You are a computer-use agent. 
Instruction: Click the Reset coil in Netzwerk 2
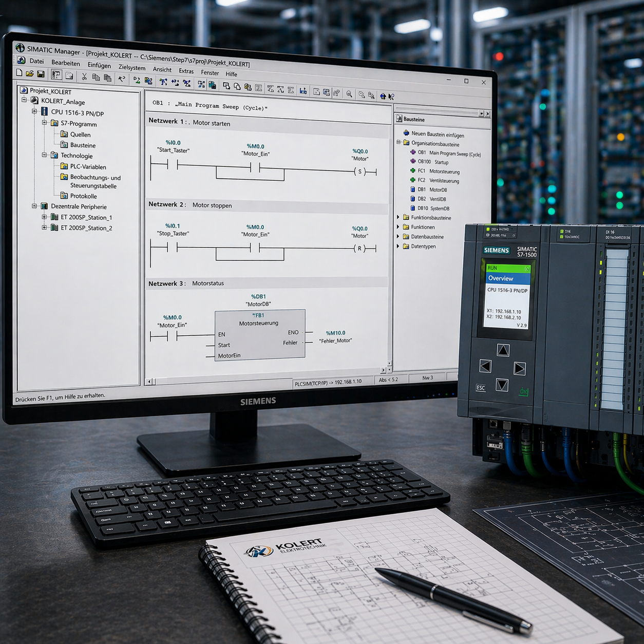click(359, 249)
